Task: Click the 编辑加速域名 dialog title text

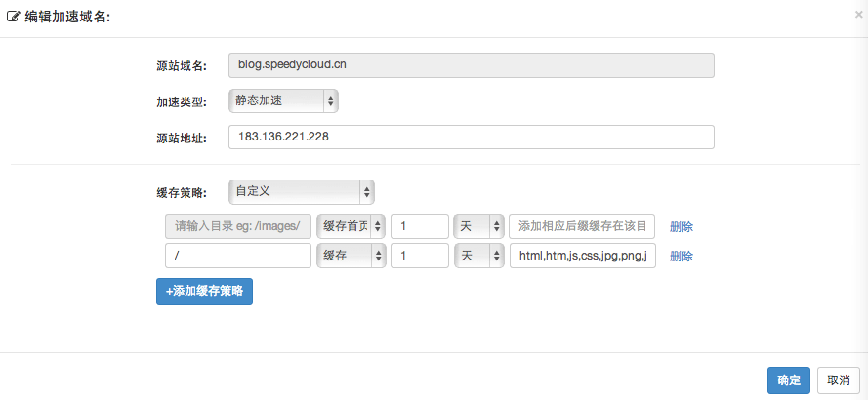Action: click(x=67, y=18)
